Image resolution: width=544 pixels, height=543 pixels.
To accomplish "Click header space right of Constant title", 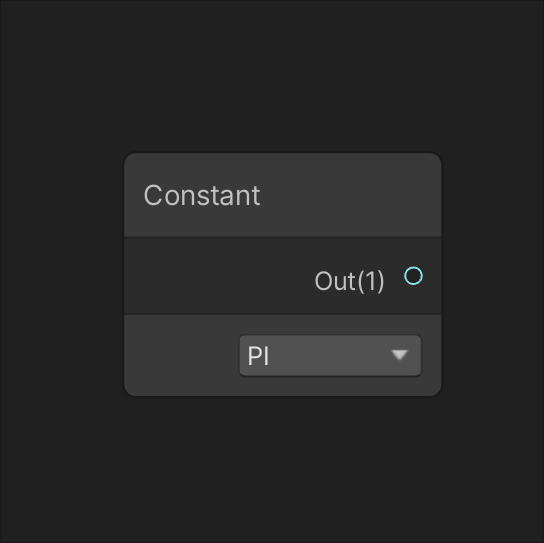I will (x=350, y=195).
